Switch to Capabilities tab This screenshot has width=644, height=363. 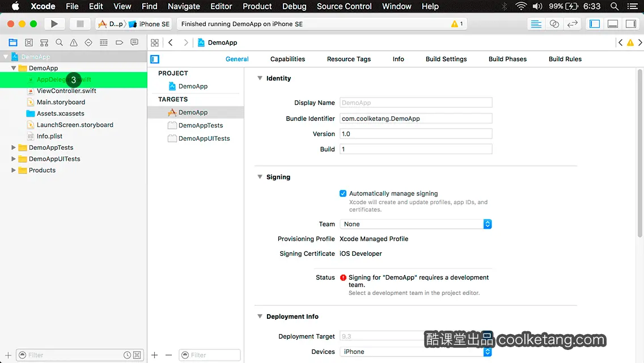(287, 59)
